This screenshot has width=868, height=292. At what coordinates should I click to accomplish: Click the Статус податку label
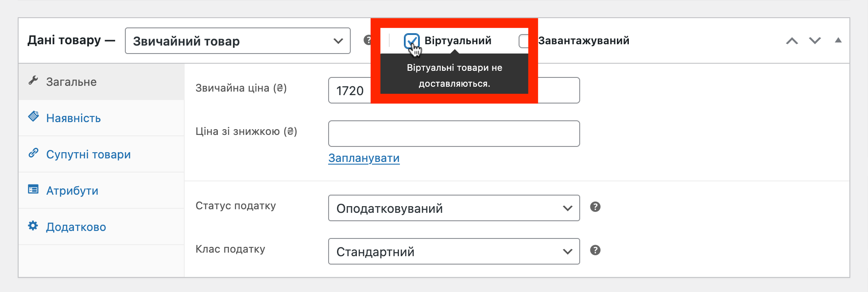coord(236,206)
